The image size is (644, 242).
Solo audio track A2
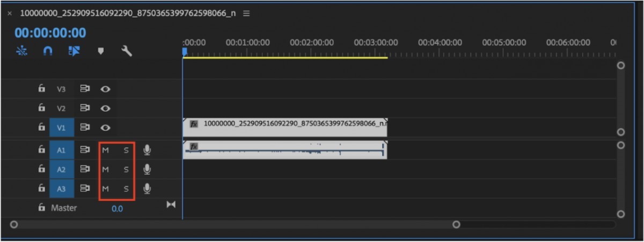pyautogui.click(x=126, y=170)
